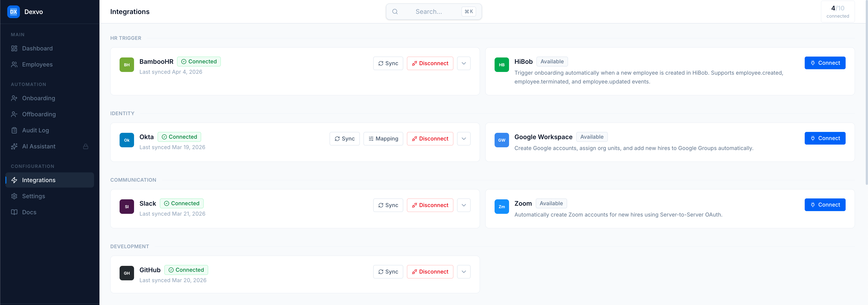Viewport: 868px width, 305px height.
Task: Connect the Google Workspace integration
Action: tap(825, 138)
